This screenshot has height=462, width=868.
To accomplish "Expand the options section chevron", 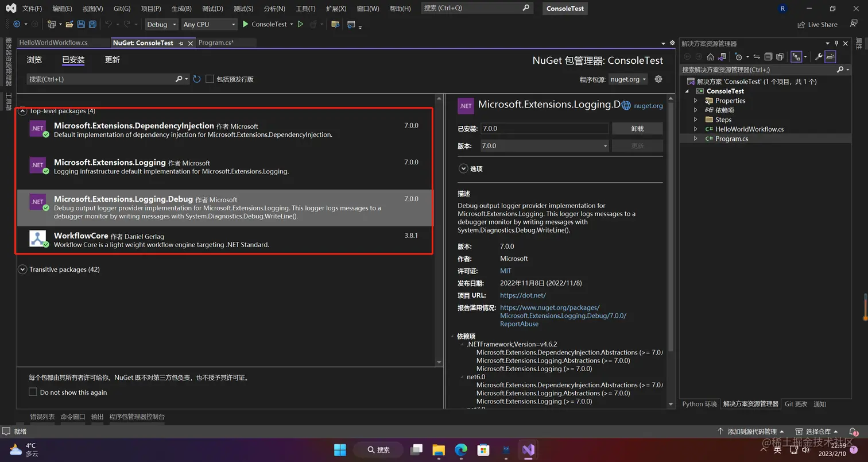I will click(463, 168).
